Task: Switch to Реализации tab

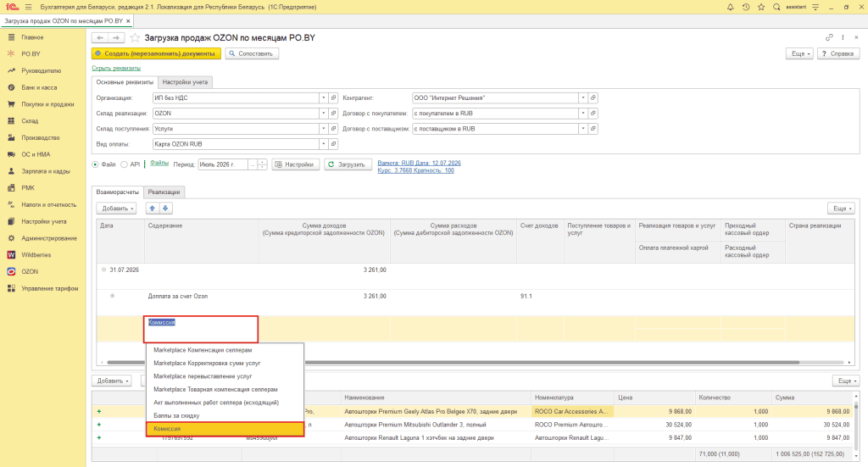Action: [x=164, y=192]
